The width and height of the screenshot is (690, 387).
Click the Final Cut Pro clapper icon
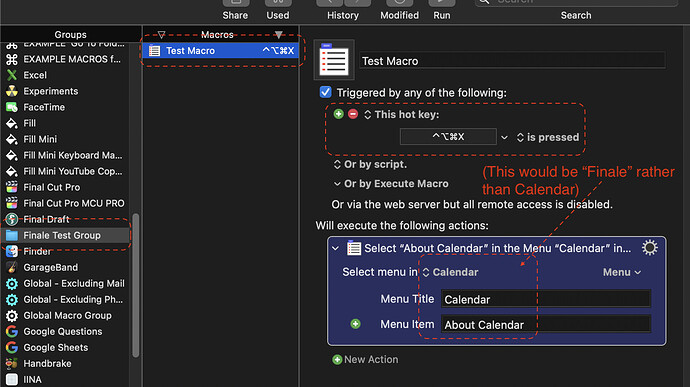pos(12,187)
